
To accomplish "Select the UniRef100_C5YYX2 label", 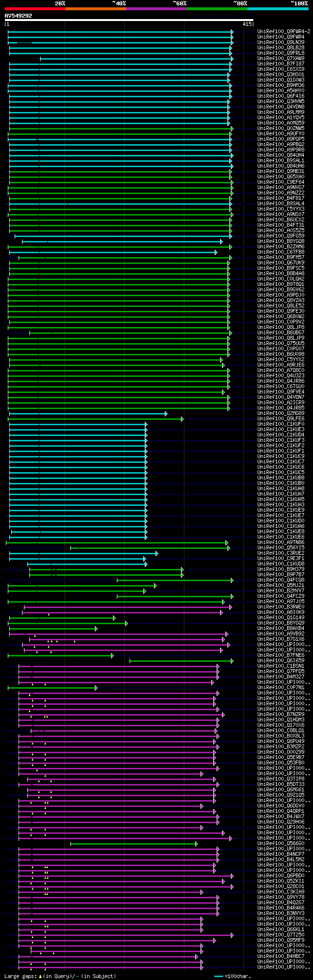I will coord(281,359).
